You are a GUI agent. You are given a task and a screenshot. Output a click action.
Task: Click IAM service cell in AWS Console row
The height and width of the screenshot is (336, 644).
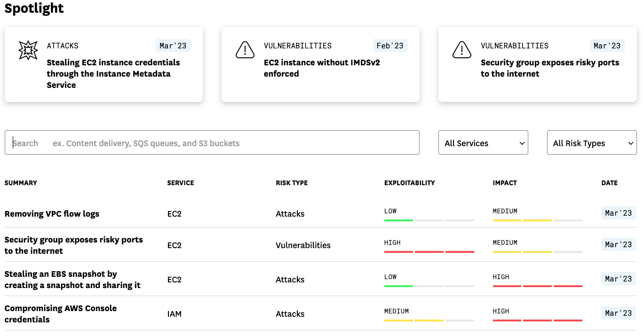coord(174,314)
